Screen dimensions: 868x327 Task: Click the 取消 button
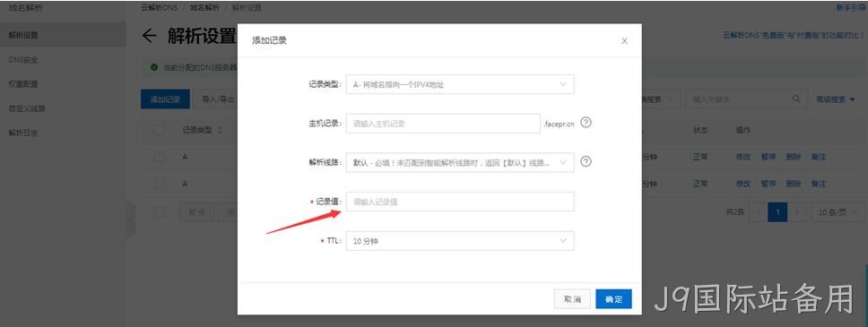[x=572, y=299]
